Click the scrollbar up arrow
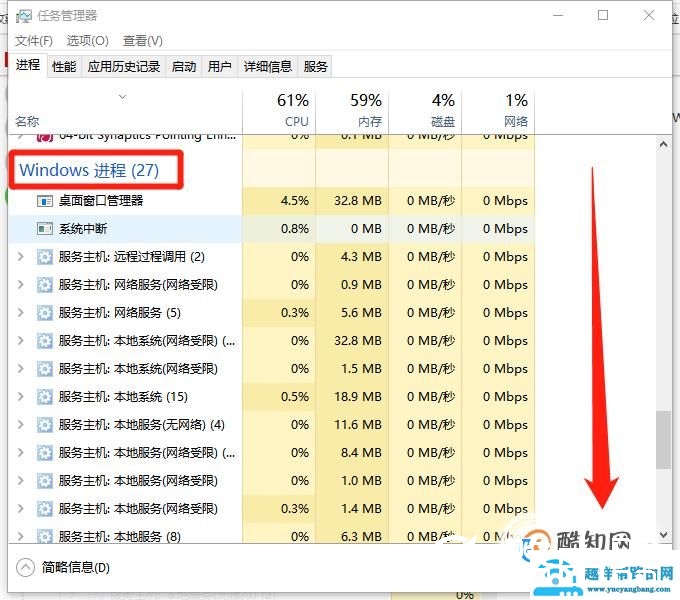This screenshot has height=600, width=680. [x=663, y=145]
